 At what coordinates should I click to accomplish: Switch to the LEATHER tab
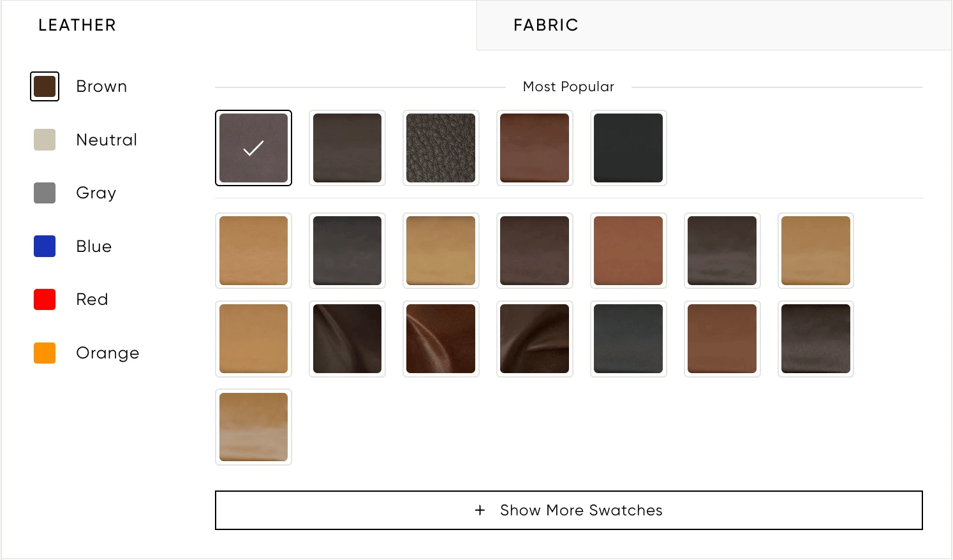click(x=77, y=25)
